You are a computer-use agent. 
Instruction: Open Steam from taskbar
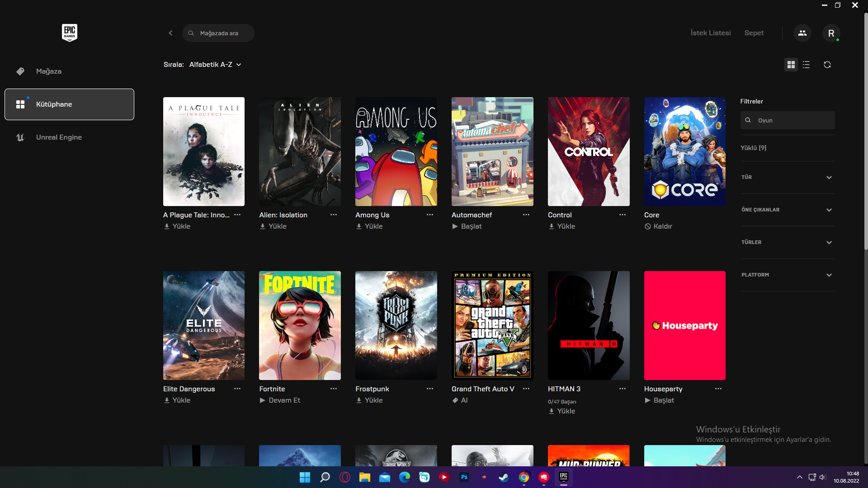point(504,477)
